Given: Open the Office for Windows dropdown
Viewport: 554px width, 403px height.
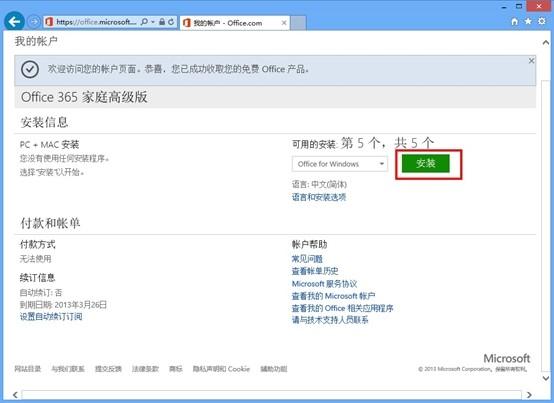Looking at the screenshot, I should pyautogui.click(x=340, y=164).
